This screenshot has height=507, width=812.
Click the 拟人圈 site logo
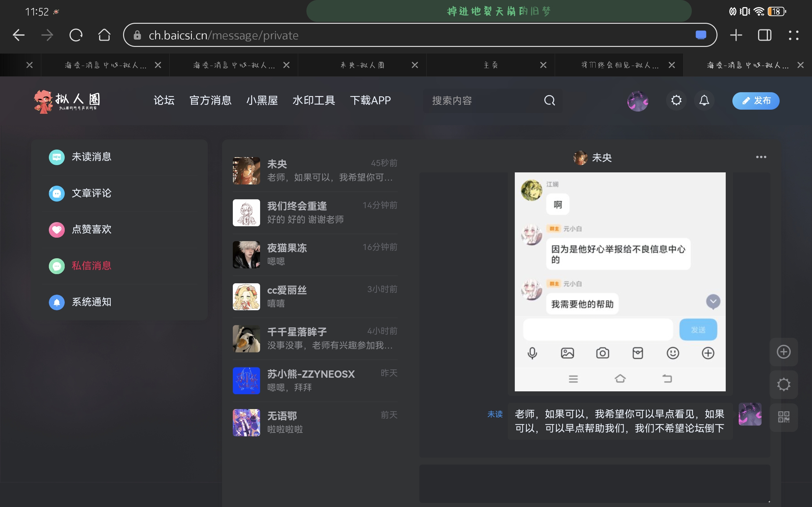(x=67, y=101)
